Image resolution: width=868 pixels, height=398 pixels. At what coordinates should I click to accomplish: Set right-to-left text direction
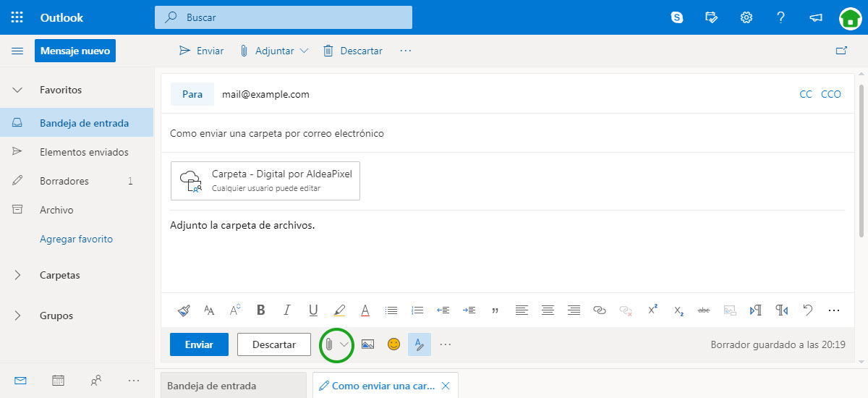coord(782,310)
